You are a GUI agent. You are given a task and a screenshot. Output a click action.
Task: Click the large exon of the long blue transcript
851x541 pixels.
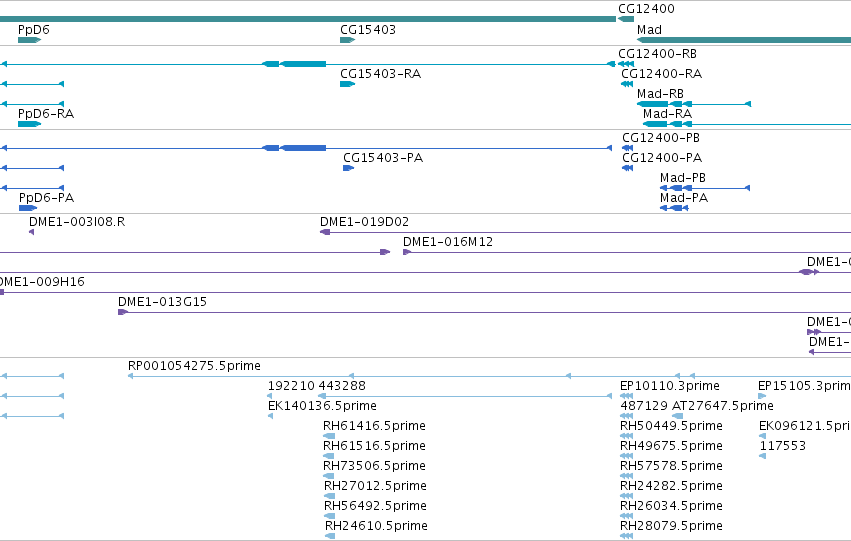(304, 148)
